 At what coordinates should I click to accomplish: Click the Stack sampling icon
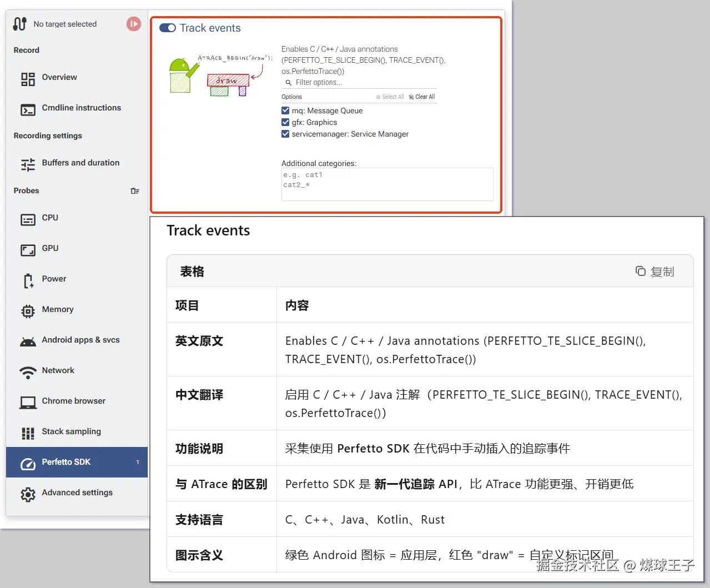tap(28, 434)
